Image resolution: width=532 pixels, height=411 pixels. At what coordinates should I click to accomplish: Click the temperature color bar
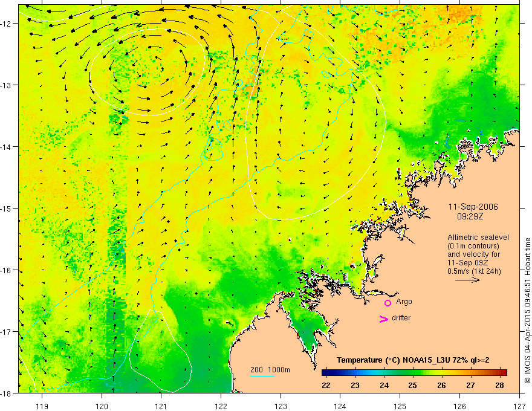click(414, 372)
